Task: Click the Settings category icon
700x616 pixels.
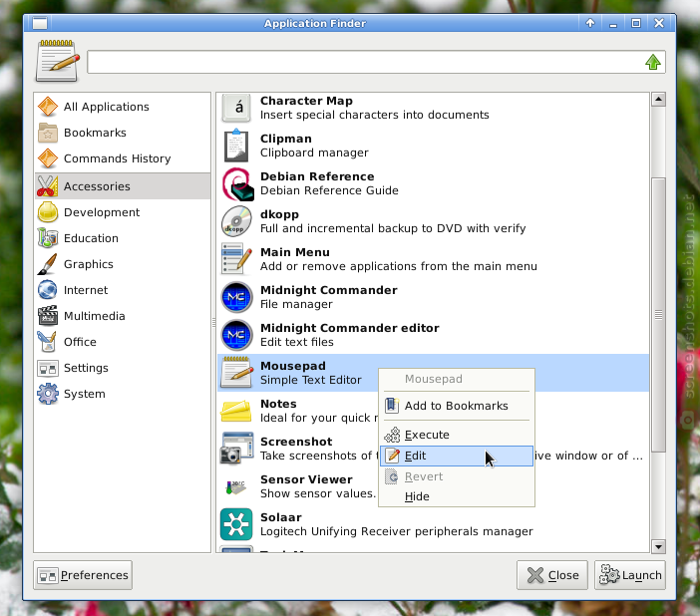Action: [48, 368]
